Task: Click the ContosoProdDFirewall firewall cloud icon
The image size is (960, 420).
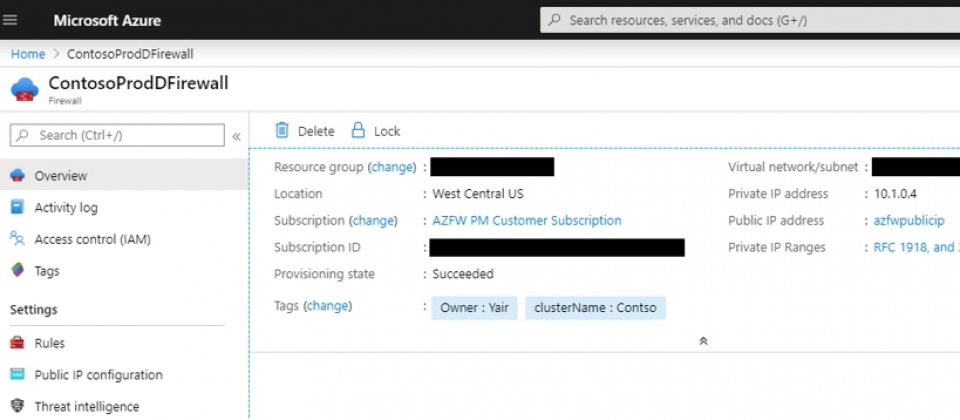Action: tap(24, 89)
